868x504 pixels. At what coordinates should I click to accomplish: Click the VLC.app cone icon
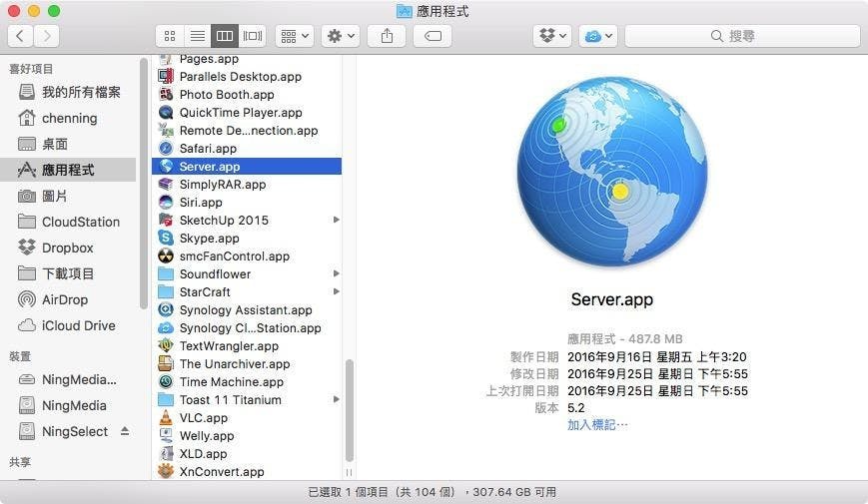166,418
